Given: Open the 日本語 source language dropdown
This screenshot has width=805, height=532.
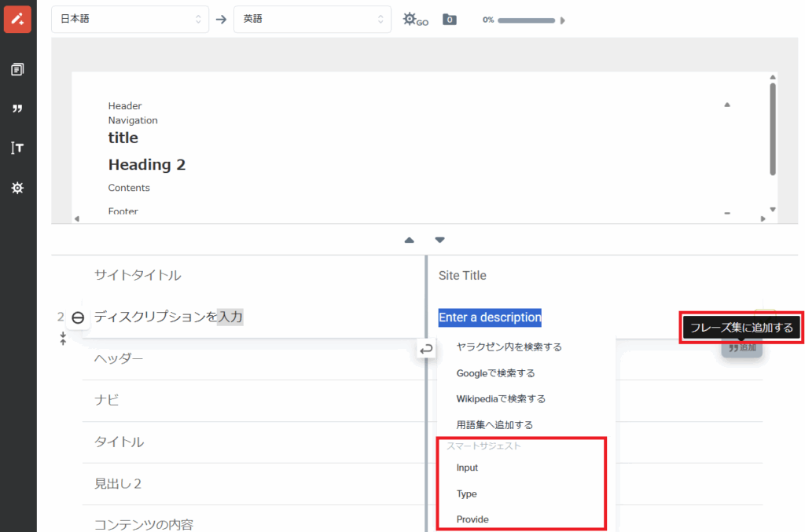Looking at the screenshot, I should tap(130, 19).
